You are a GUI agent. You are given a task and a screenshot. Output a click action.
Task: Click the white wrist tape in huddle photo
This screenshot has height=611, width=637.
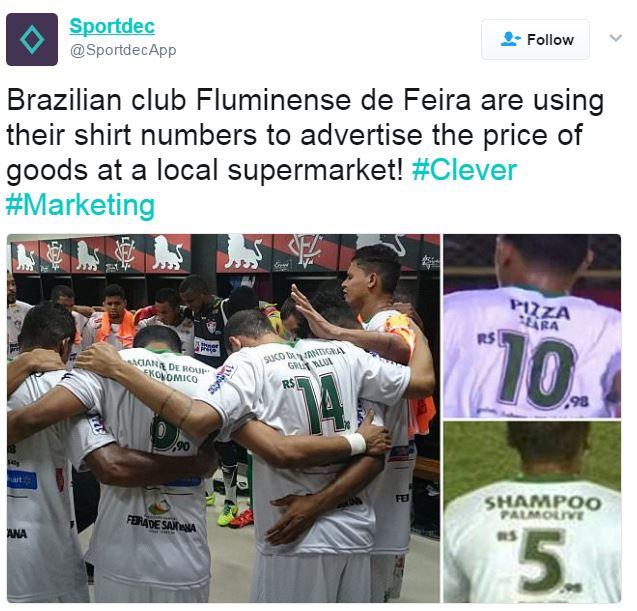pyautogui.click(x=357, y=444)
